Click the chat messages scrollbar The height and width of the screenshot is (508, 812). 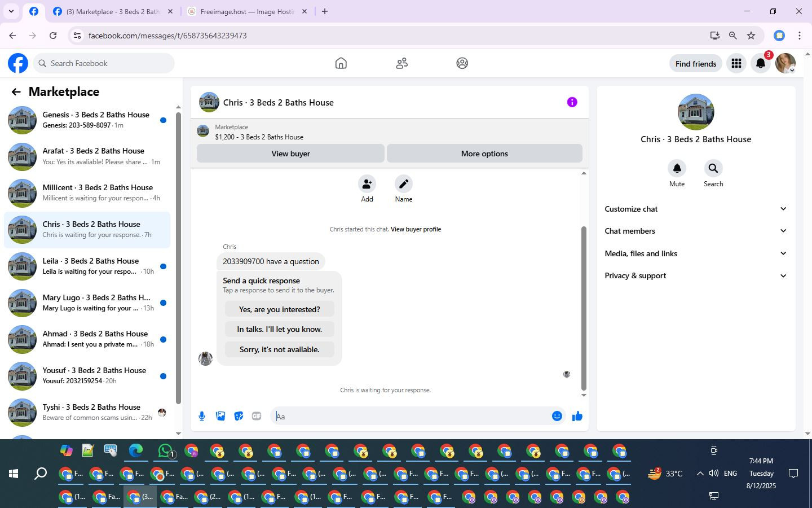(x=584, y=308)
